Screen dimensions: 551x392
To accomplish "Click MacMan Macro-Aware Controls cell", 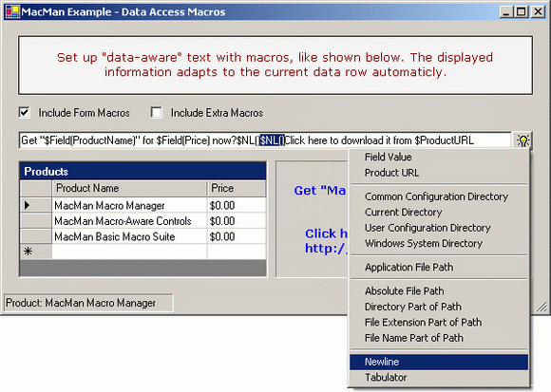I will pyautogui.click(x=129, y=221).
